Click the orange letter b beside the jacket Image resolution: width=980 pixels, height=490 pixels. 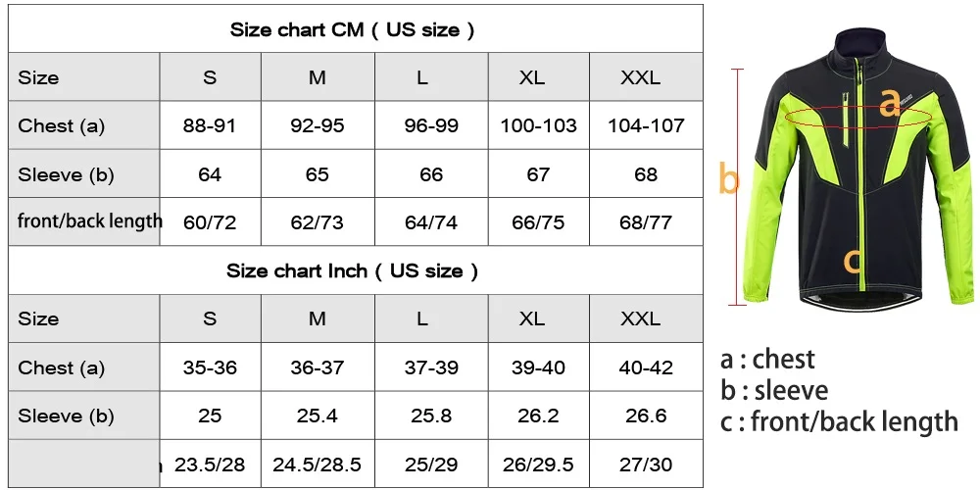pyautogui.click(x=729, y=177)
